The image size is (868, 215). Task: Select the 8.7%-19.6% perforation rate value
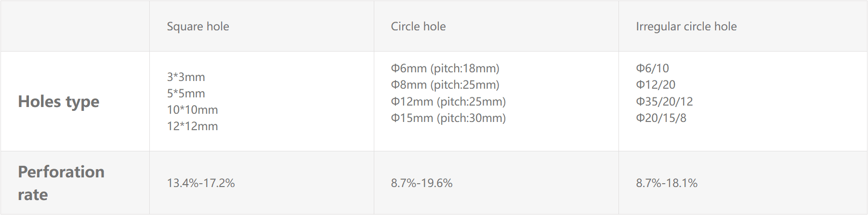421,183
